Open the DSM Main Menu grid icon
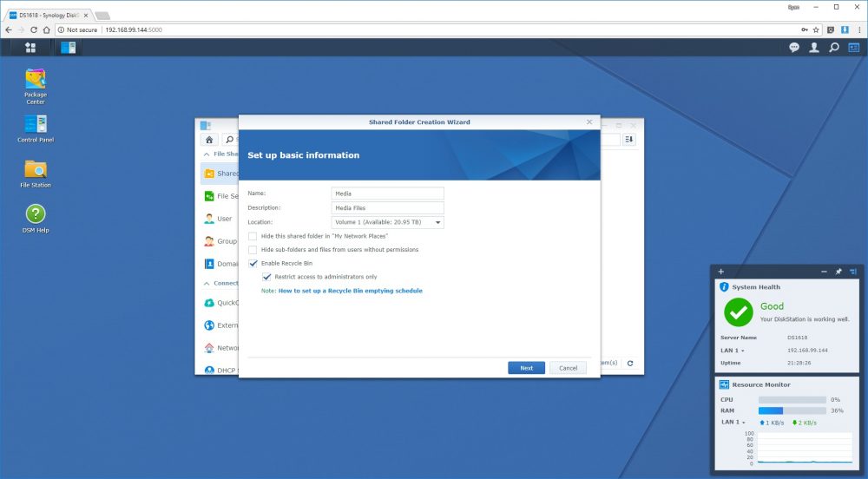868x479 pixels. pyautogui.click(x=30, y=48)
